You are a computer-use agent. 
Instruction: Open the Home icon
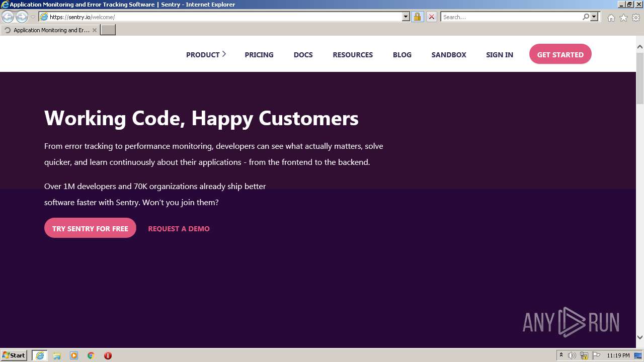tap(611, 18)
